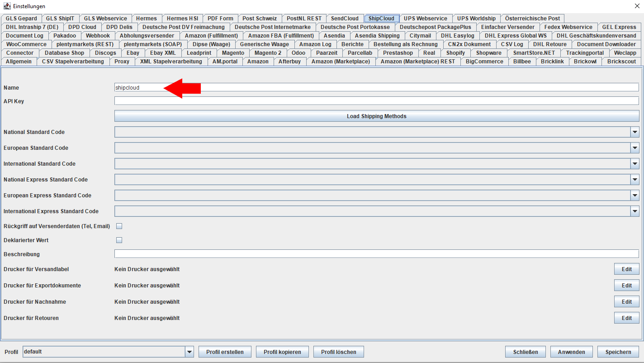Viewport: 644px width, 363px height.
Task: Expand European Standard Code dropdown
Action: 635,148
